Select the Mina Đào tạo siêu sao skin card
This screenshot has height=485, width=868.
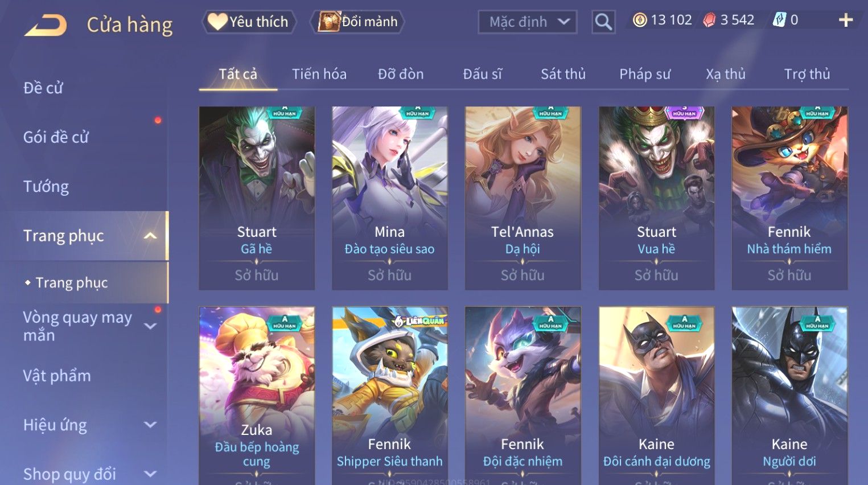tap(389, 198)
